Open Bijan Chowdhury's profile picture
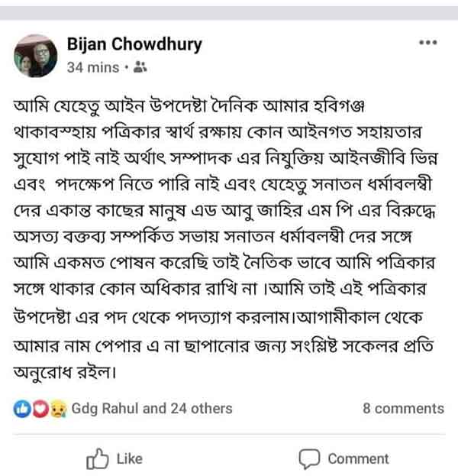 [x=35, y=55]
